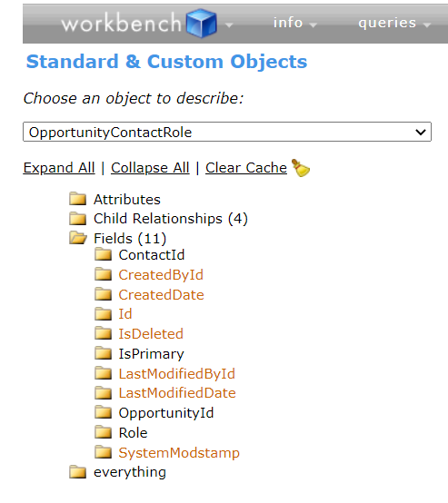Click the Clear Cache link
Screen dimensions: 448x503
pos(246,168)
